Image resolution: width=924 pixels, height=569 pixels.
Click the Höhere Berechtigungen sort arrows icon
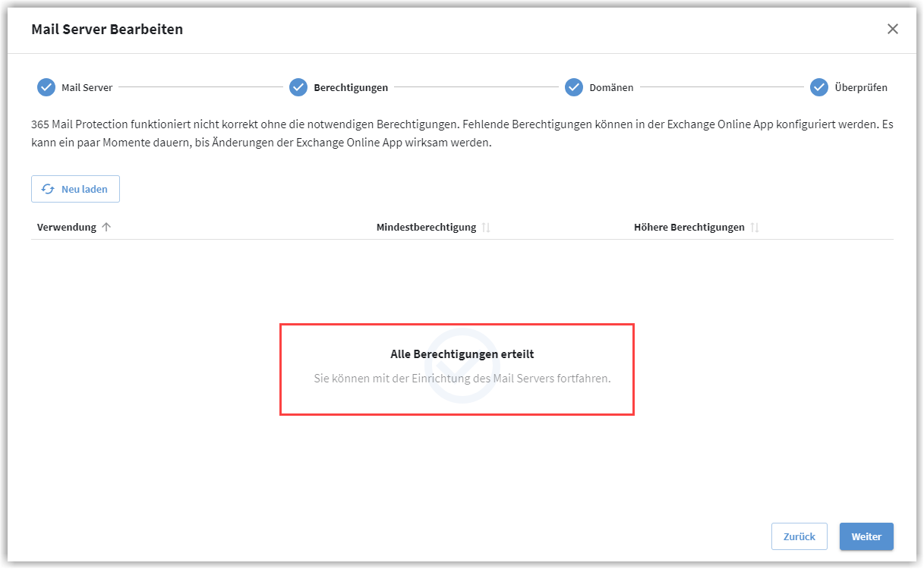point(755,227)
